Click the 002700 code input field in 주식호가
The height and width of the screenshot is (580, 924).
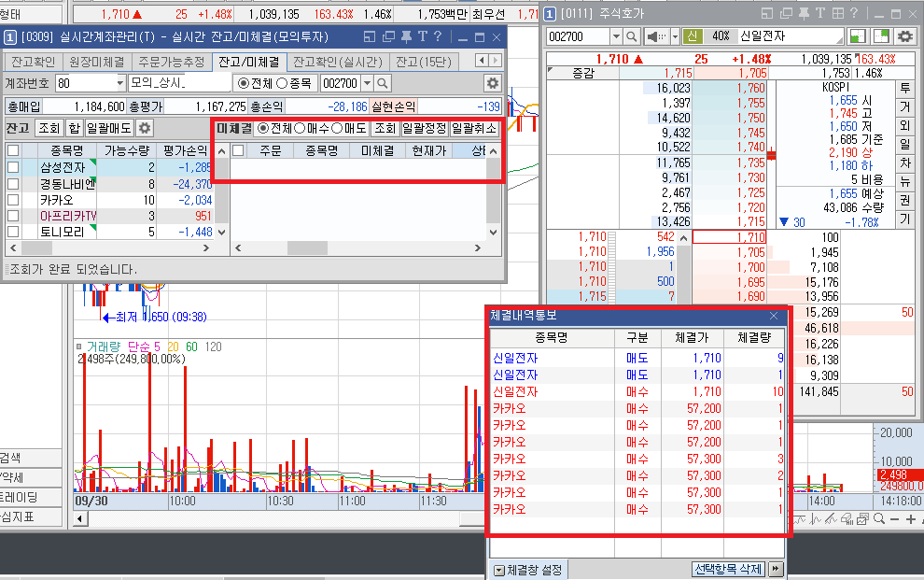[578, 36]
